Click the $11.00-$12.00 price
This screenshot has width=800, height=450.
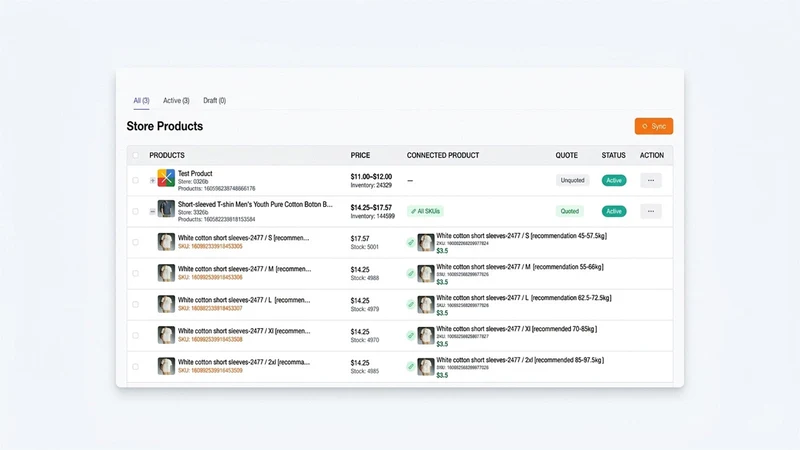point(371,177)
